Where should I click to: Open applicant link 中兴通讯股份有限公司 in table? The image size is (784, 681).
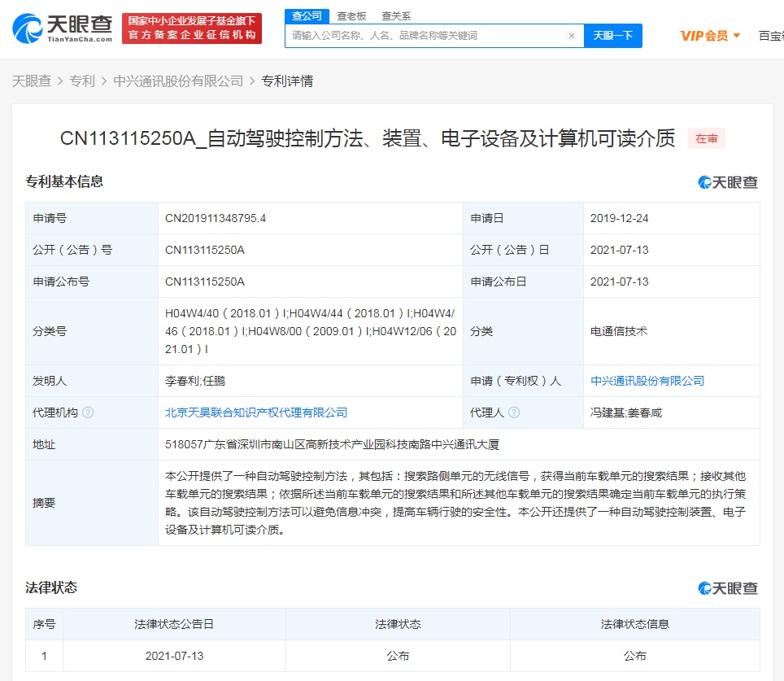pos(647,381)
